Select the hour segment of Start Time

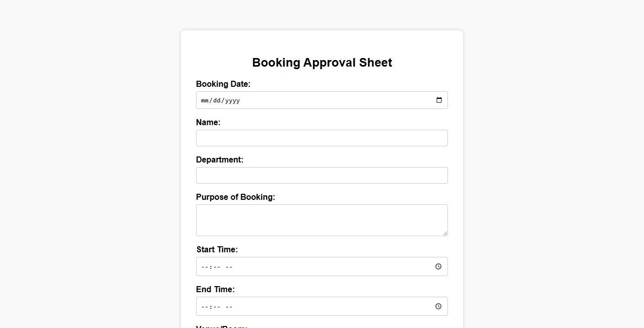(204, 267)
